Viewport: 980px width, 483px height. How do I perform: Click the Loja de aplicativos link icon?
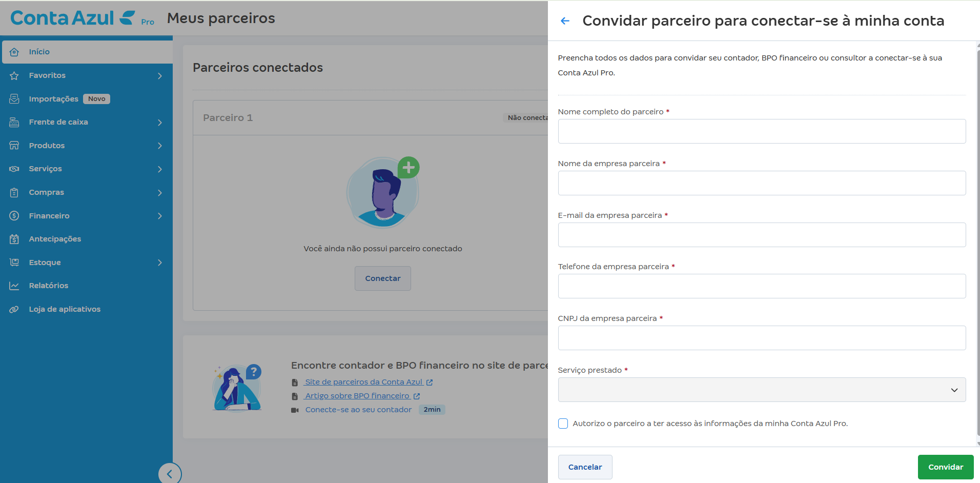14,309
